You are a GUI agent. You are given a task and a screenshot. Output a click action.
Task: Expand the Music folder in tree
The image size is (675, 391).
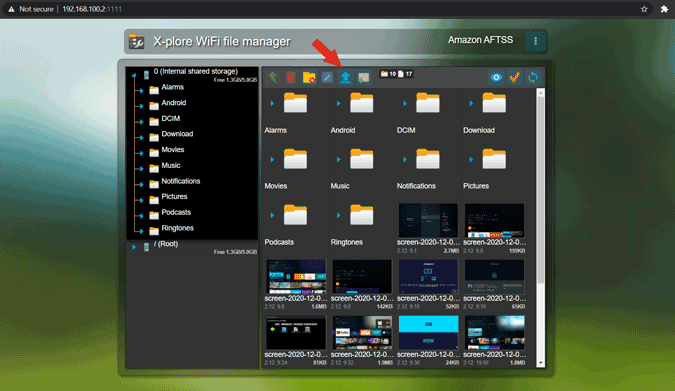coord(141,169)
